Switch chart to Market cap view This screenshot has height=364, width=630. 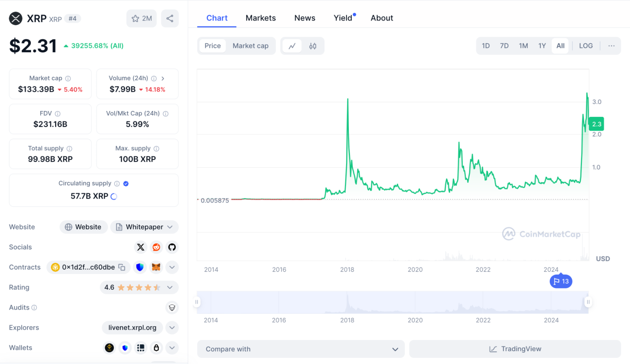(250, 46)
